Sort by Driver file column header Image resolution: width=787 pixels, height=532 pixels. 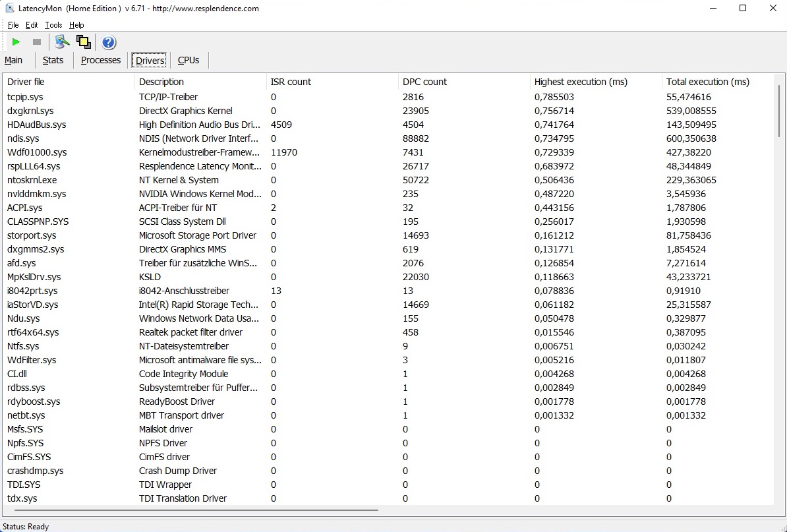pos(69,82)
